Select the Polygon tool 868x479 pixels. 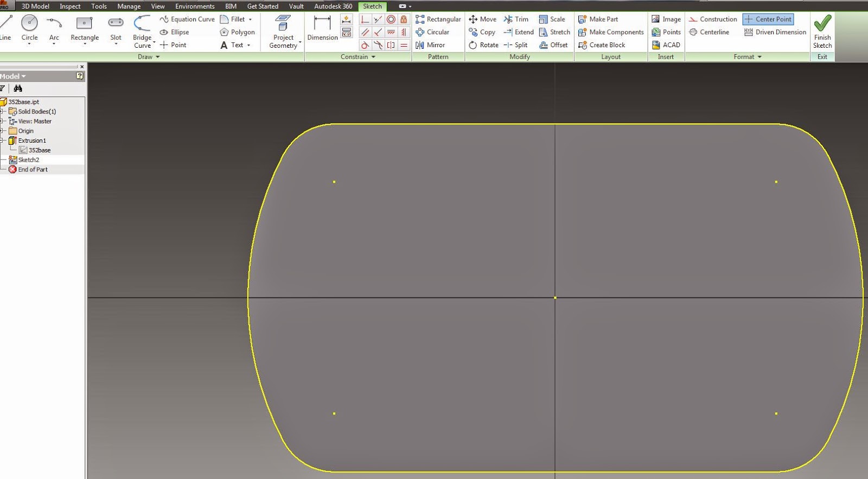(x=237, y=32)
